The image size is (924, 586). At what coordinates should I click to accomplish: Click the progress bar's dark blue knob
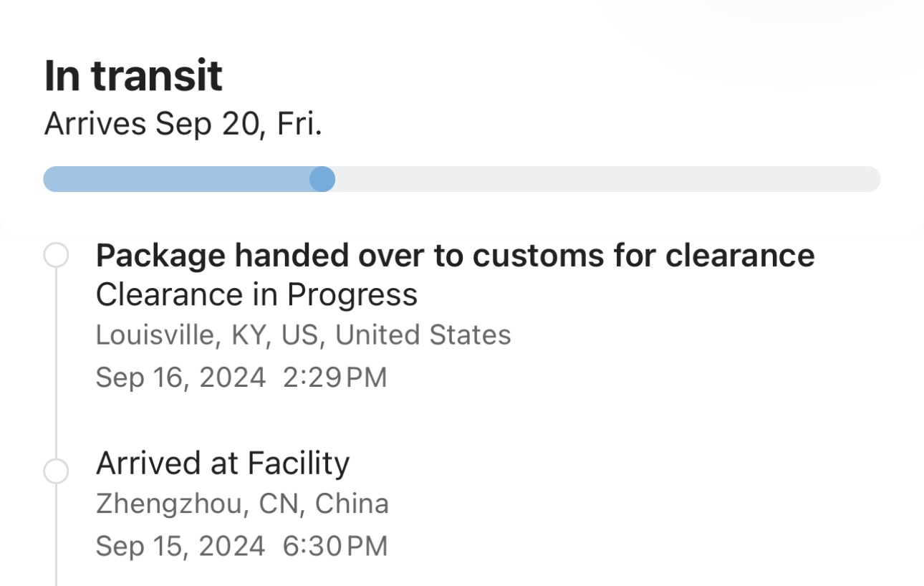coord(322,179)
